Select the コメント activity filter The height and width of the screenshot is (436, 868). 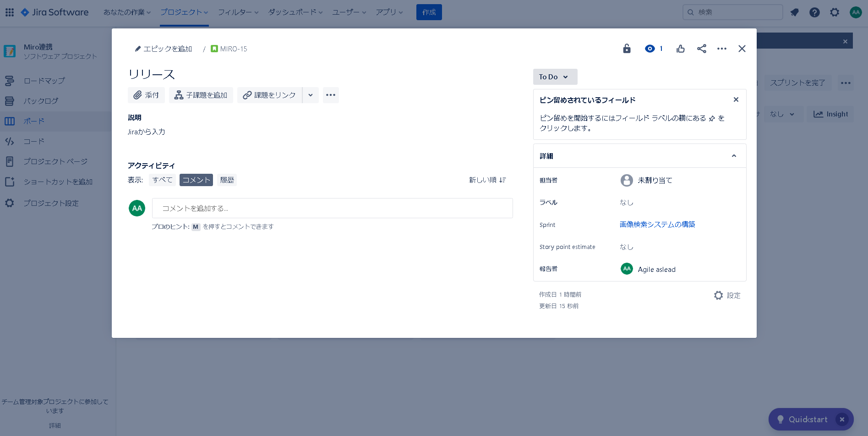(x=196, y=180)
